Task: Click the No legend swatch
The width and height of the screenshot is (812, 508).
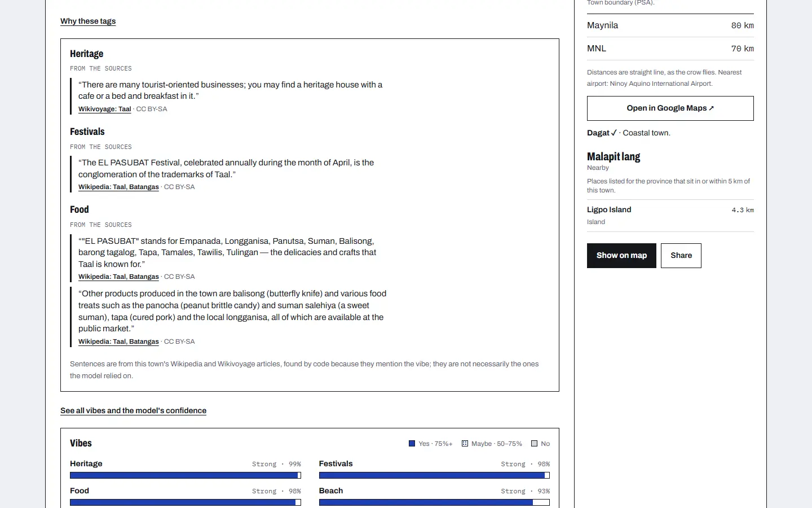Action: (x=534, y=444)
